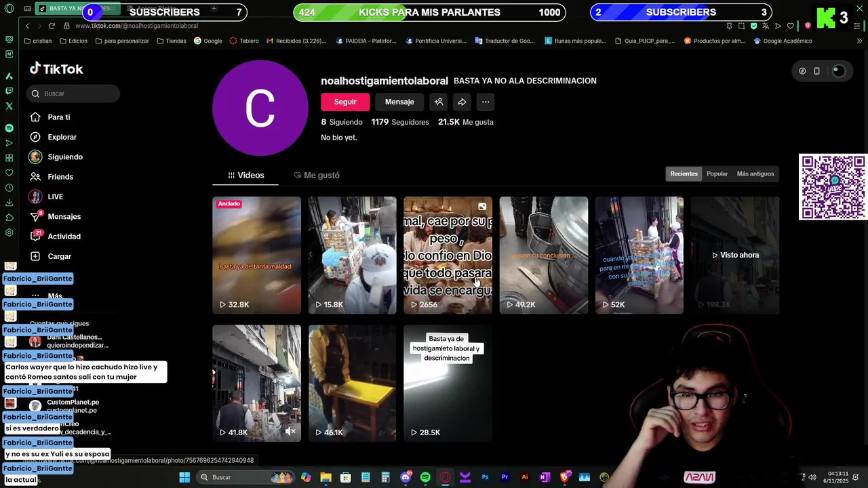
Task: Open the 8 Siguiendo list
Action: tap(342, 122)
